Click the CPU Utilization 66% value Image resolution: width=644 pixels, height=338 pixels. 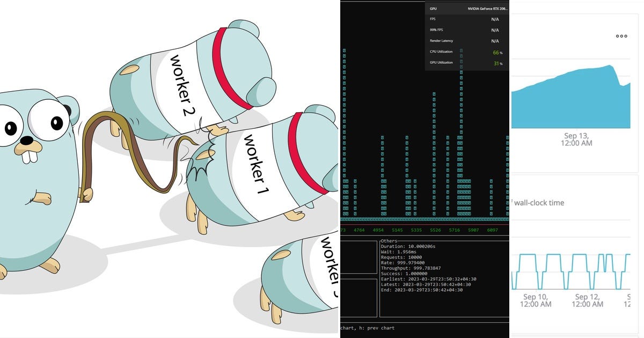pos(497,53)
